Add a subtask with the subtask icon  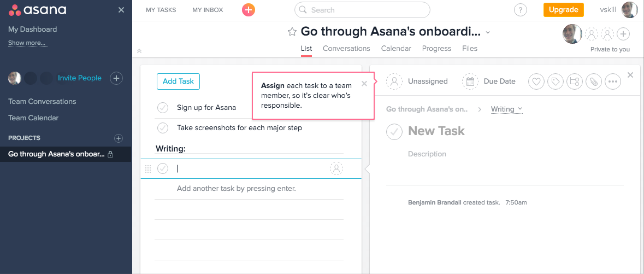click(575, 81)
